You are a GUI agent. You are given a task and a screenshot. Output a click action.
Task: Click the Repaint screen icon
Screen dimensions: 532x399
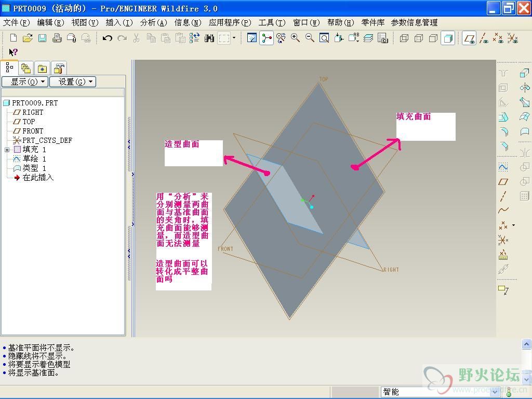pyautogui.click(x=252, y=38)
